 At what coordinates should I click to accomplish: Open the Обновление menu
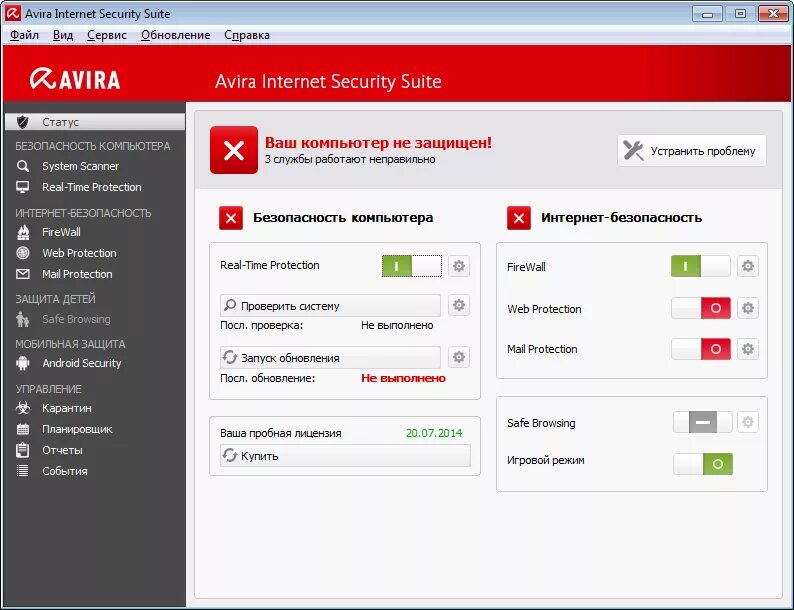point(175,35)
